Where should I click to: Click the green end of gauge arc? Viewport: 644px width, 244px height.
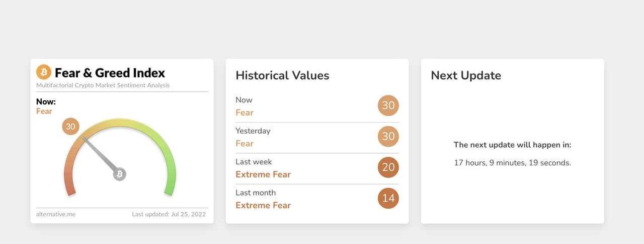click(170, 187)
